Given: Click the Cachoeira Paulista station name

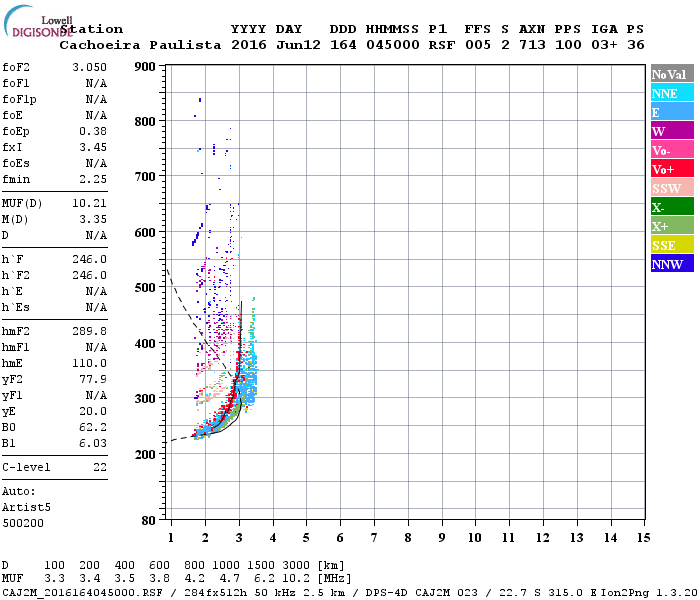Looking at the screenshot, I should pos(140,45).
